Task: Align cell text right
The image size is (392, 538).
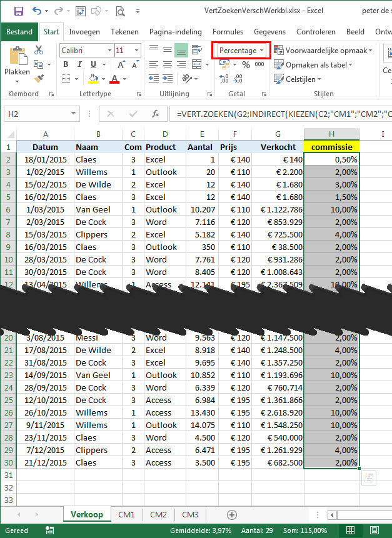Action: (181, 64)
